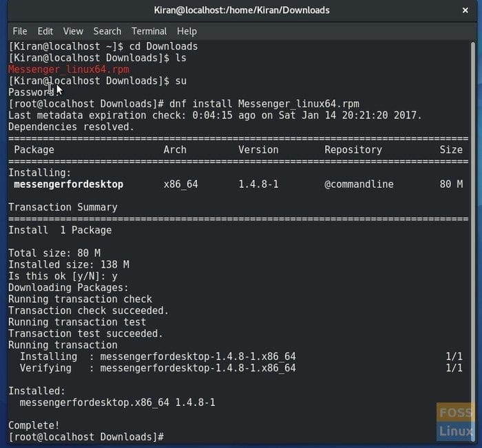Click the final root@localhost Downloads prompt

(86, 437)
